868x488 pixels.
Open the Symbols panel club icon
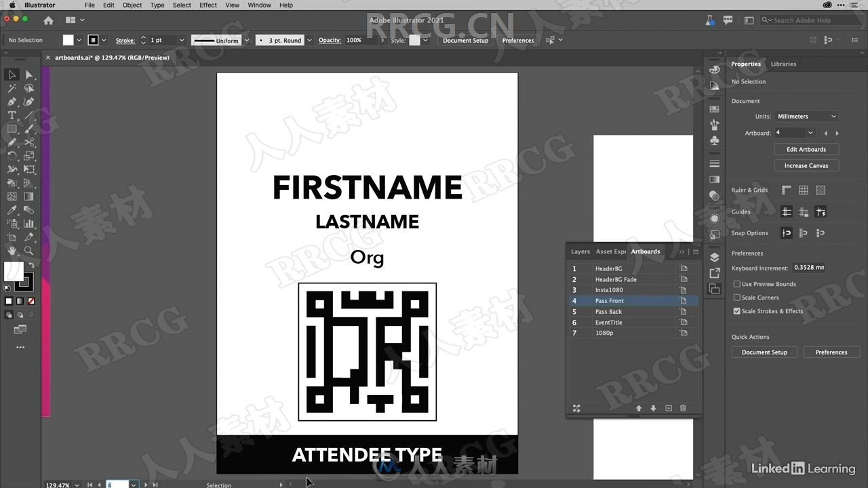pyautogui.click(x=714, y=140)
